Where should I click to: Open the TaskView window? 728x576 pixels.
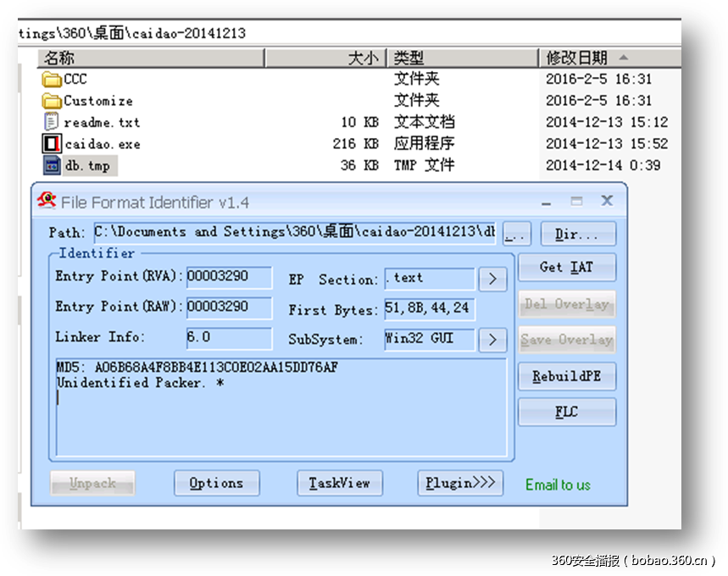[339, 483]
